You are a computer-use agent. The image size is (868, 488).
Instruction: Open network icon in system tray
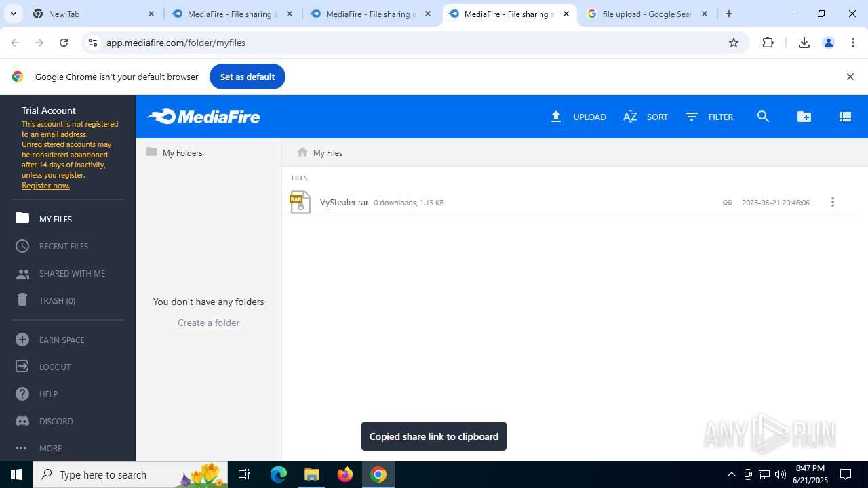(x=764, y=474)
